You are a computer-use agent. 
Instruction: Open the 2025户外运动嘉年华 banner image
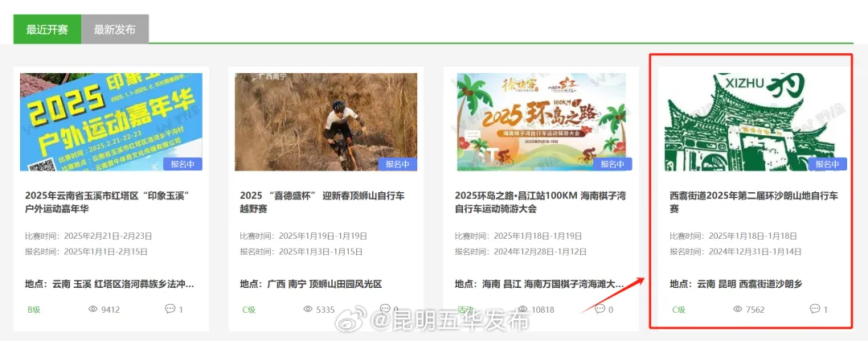tap(111, 121)
